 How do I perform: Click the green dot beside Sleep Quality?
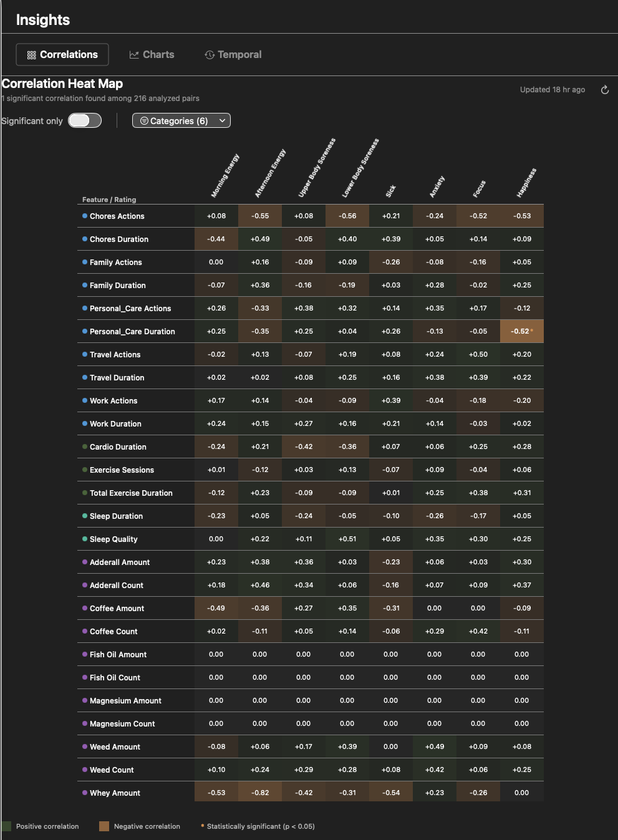(85, 539)
